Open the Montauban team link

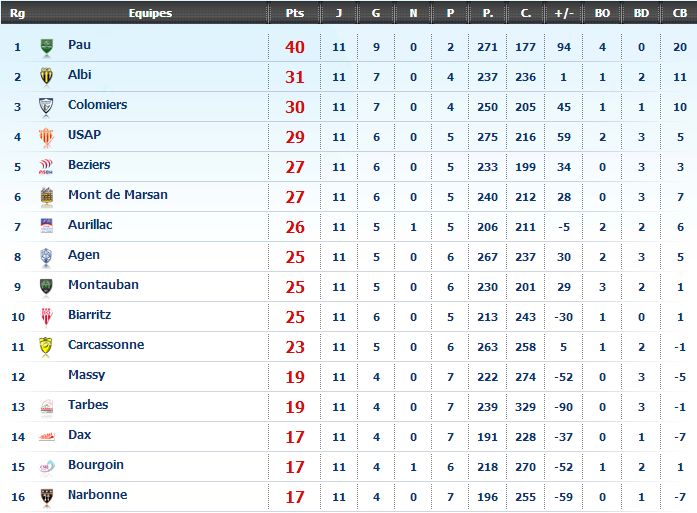(x=104, y=285)
